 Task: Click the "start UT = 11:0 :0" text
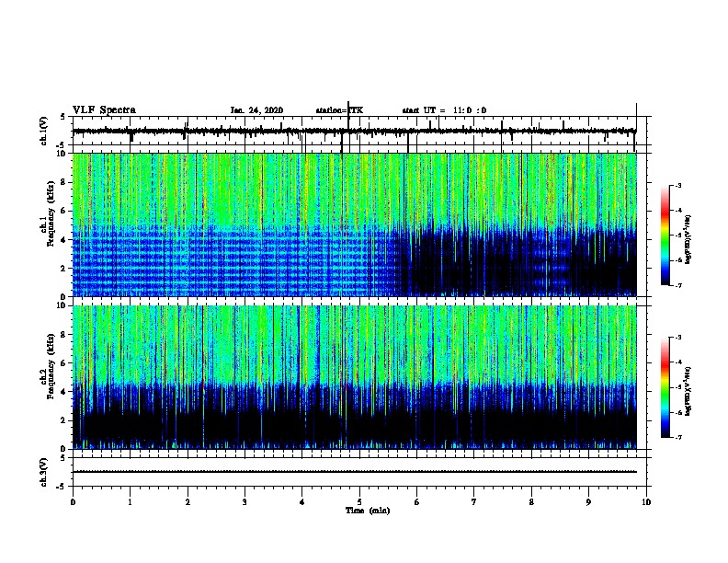tap(444, 110)
